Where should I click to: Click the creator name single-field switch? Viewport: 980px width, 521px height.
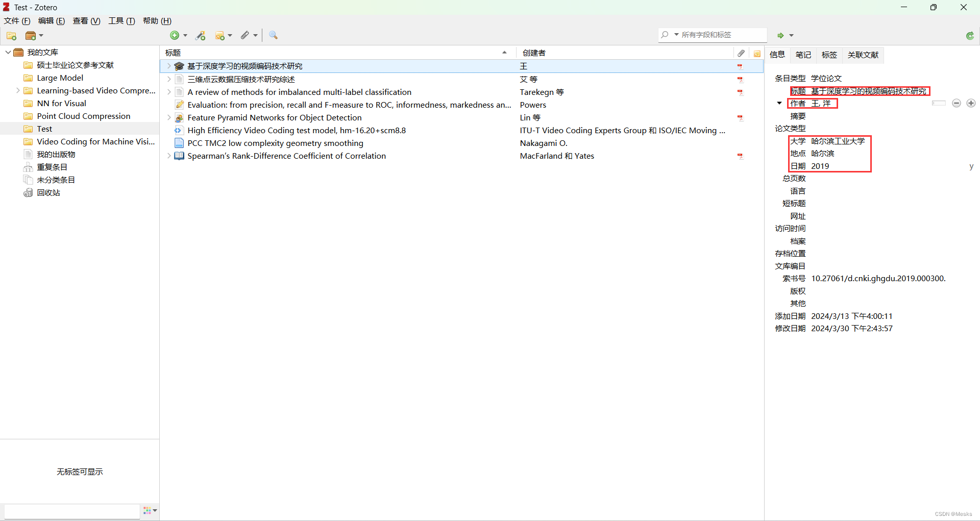coord(939,103)
